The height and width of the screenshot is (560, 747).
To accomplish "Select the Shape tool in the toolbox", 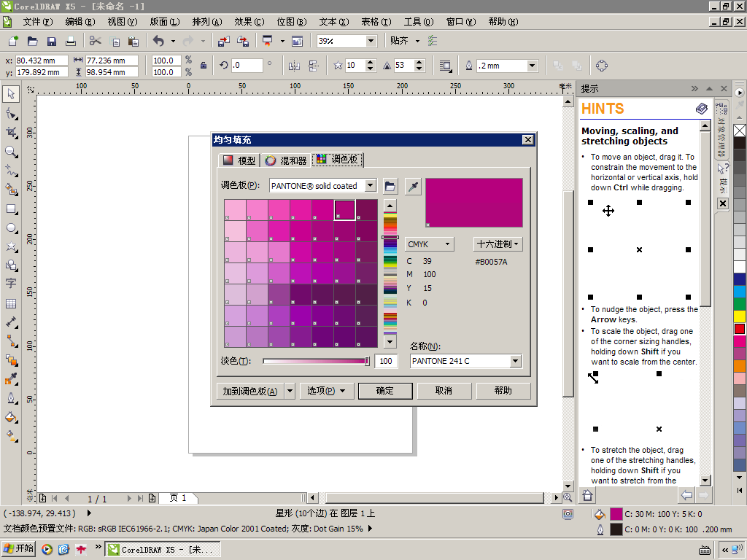I will [x=11, y=113].
